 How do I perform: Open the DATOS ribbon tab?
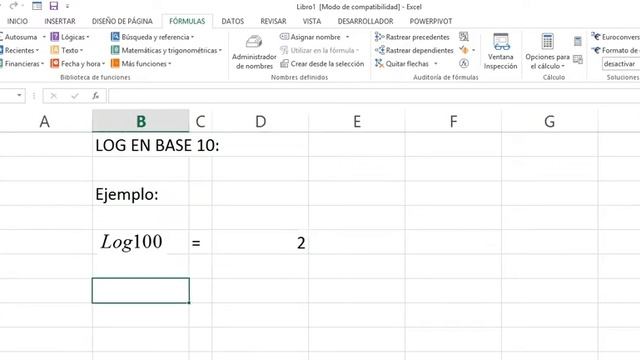click(x=233, y=21)
